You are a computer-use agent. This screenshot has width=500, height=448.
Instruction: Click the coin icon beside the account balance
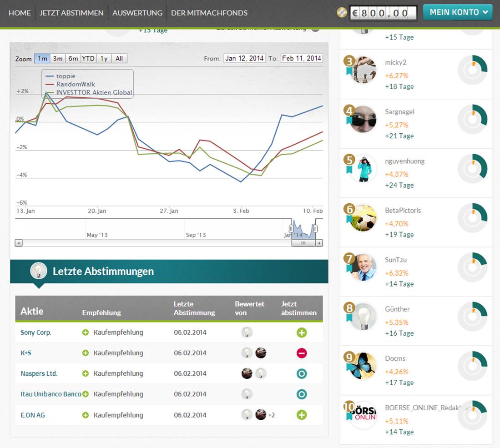(x=342, y=12)
